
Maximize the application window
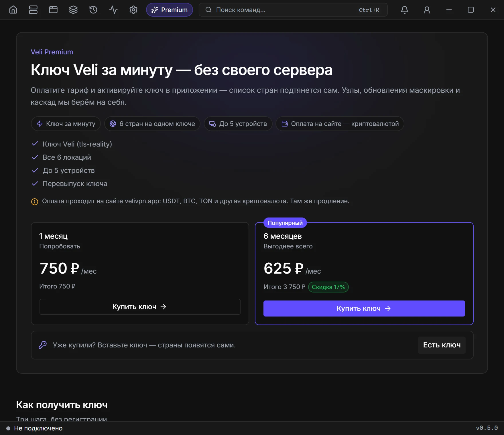pos(471,10)
